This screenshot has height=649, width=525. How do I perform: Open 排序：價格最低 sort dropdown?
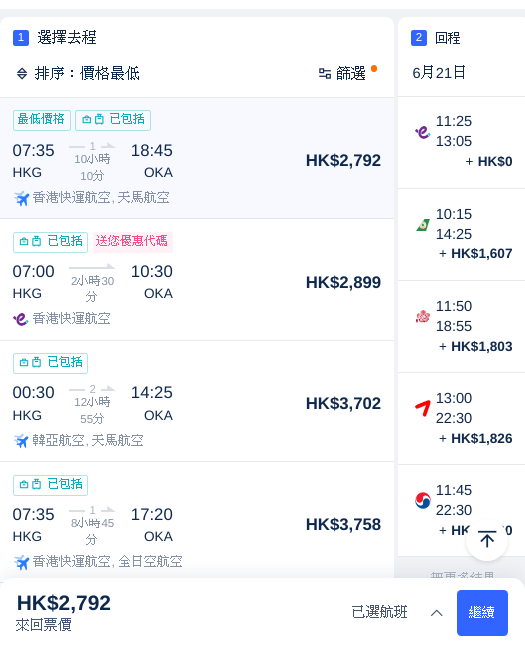[x=78, y=74]
